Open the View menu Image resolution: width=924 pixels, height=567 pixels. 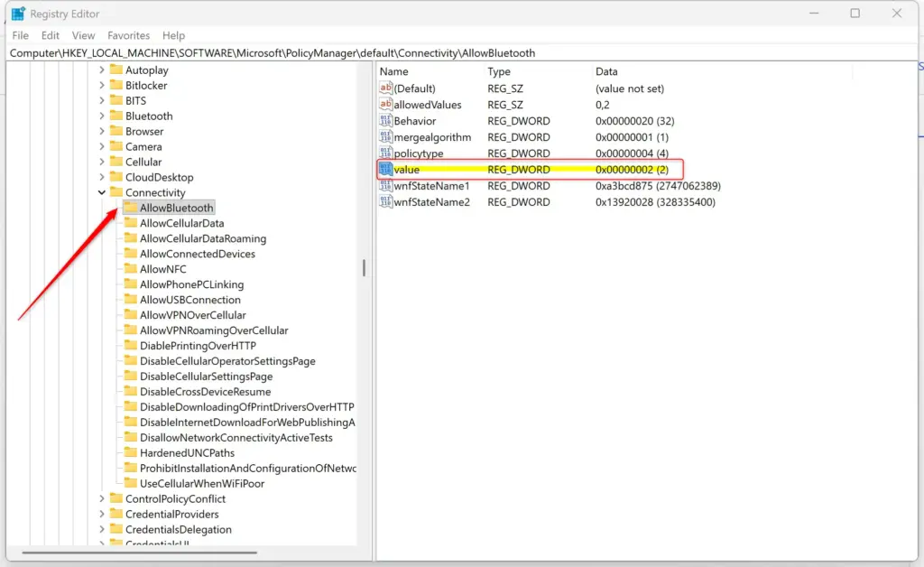pyautogui.click(x=83, y=35)
